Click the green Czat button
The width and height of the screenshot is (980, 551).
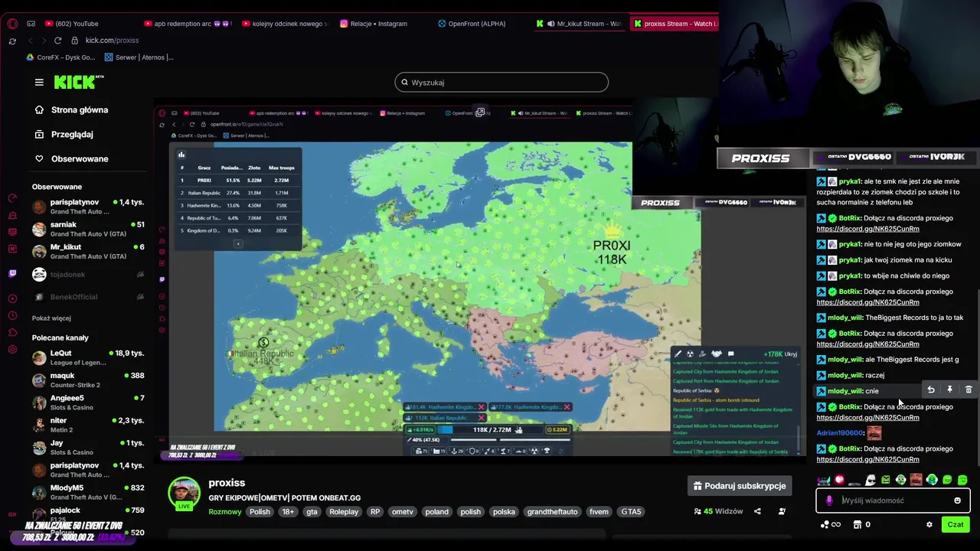[x=955, y=525]
